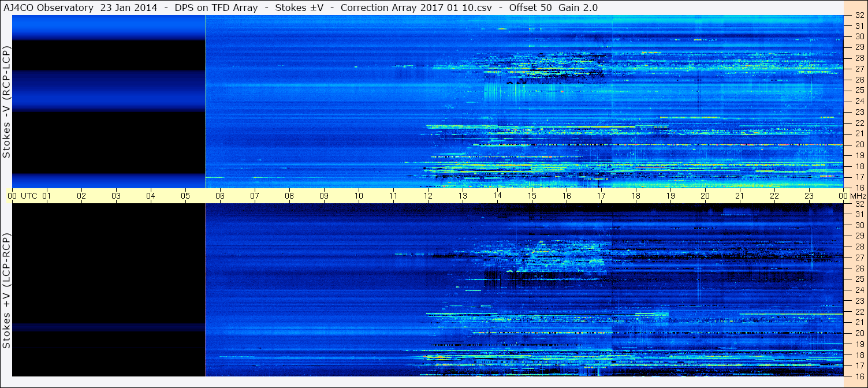Viewport: 868px width, 388px height.
Task: Select the 22 hour marker on UTC axis
Action: (774, 196)
